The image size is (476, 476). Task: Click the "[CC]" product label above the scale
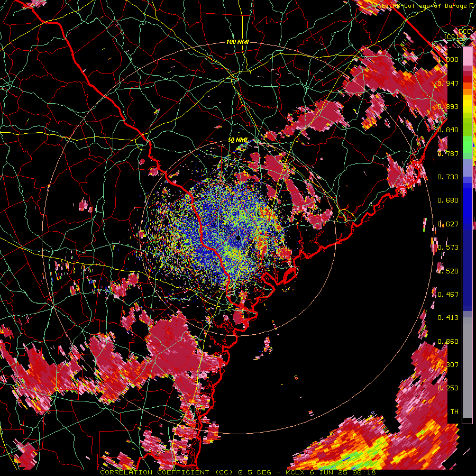tap(452, 37)
